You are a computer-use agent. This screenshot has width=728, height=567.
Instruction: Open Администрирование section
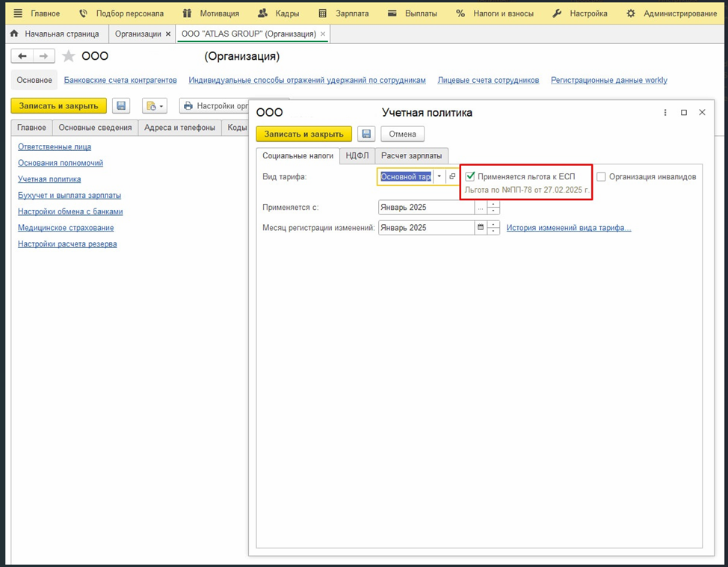pos(671,13)
